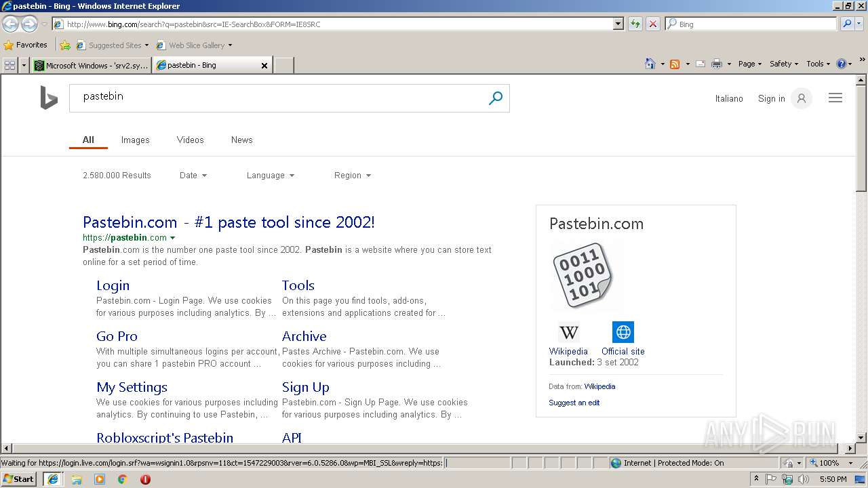Screen dimensions: 868x488
Task: Click the Refresh page icon
Action: tap(635, 24)
